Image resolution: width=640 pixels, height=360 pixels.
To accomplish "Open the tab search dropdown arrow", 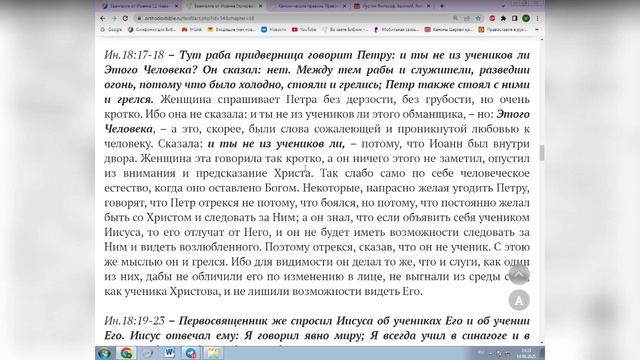I will click(x=503, y=6).
